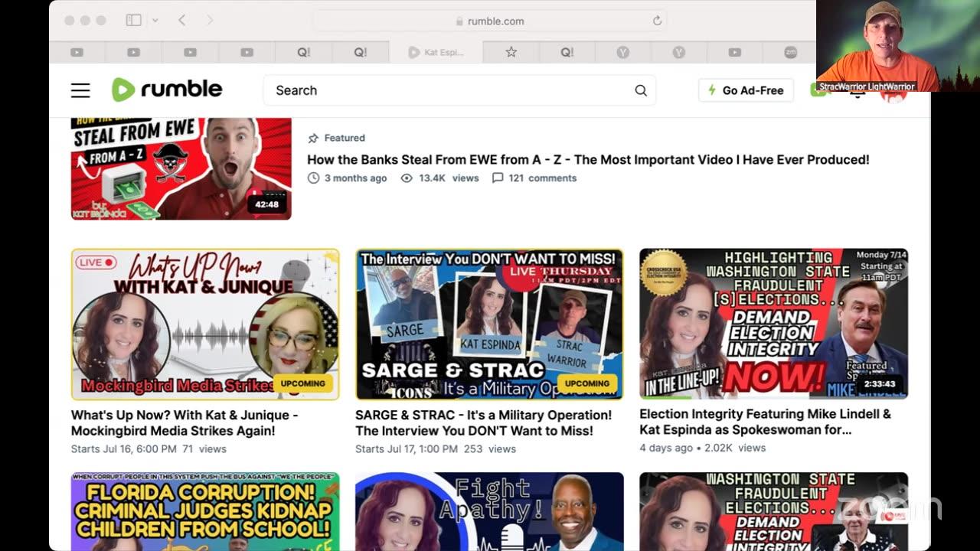The height and width of the screenshot is (551, 980).
Task: Click Starts Jul 17, 1:00 PM text
Action: 407,449
